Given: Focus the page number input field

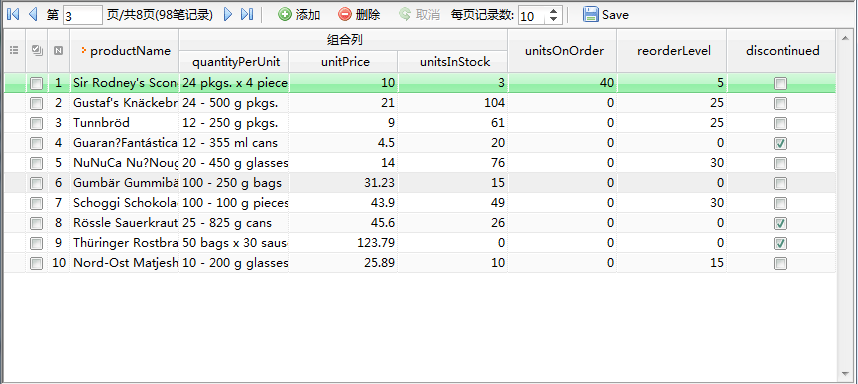Looking at the screenshot, I should pos(83,15).
